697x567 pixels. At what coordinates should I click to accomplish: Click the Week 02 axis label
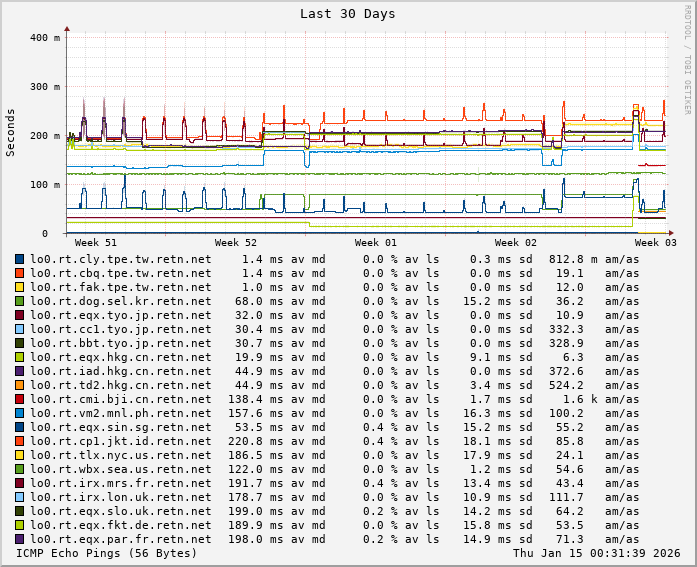(x=516, y=243)
